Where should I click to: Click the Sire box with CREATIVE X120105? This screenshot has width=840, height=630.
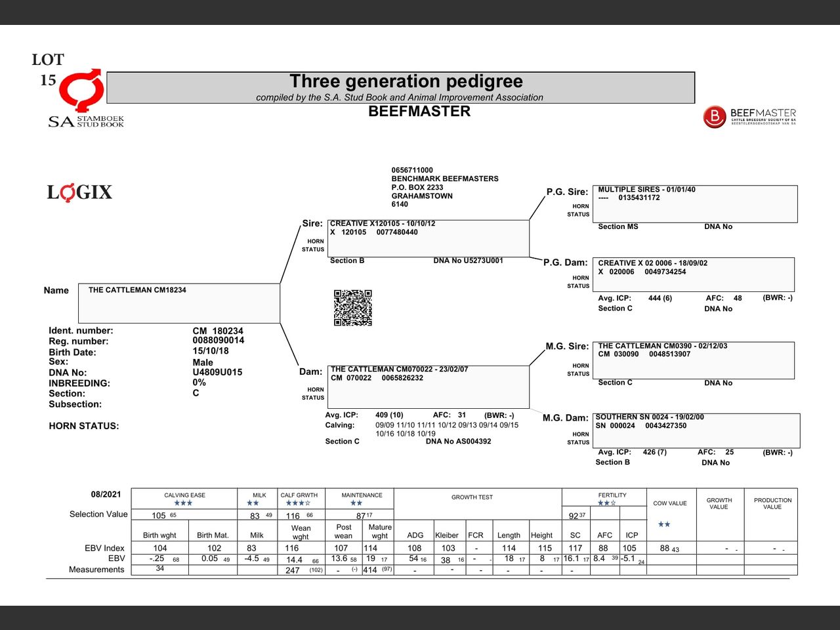428,238
